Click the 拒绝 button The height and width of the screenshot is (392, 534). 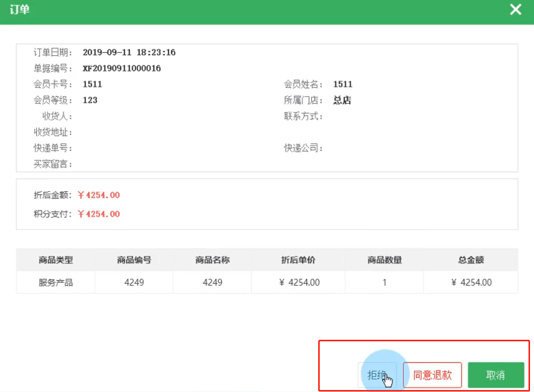[x=377, y=375]
